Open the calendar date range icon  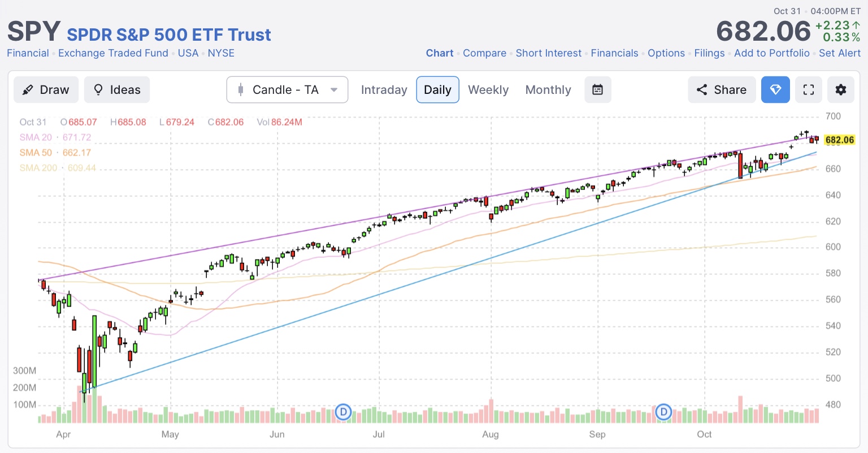pyautogui.click(x=597, y=90)
